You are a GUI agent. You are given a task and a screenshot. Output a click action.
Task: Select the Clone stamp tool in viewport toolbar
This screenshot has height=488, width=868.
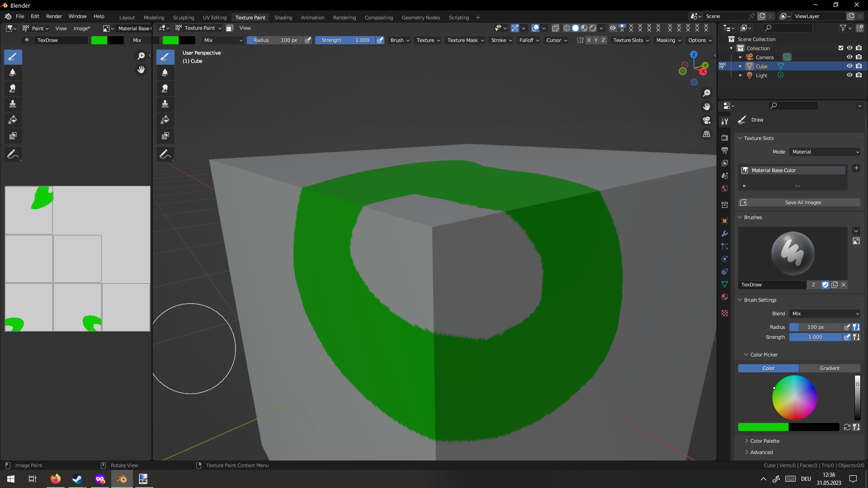pos(165,104)
